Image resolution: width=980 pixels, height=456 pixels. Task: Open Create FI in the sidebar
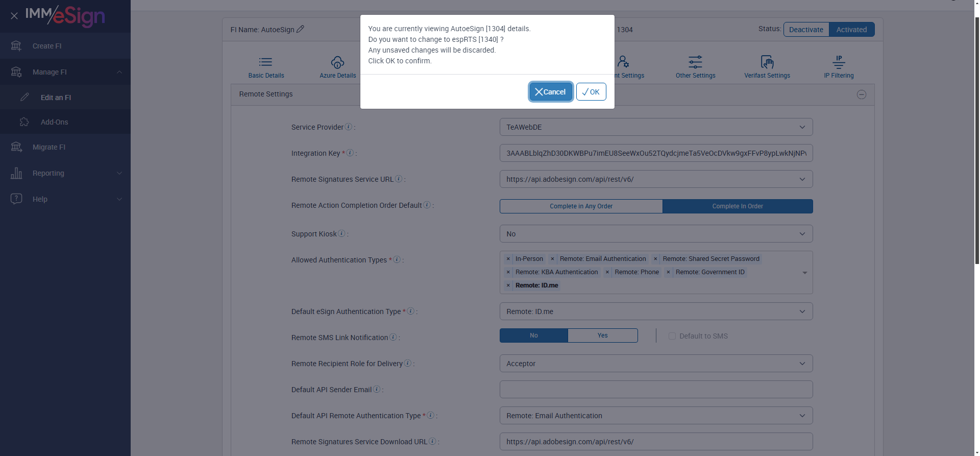(65, 46)
